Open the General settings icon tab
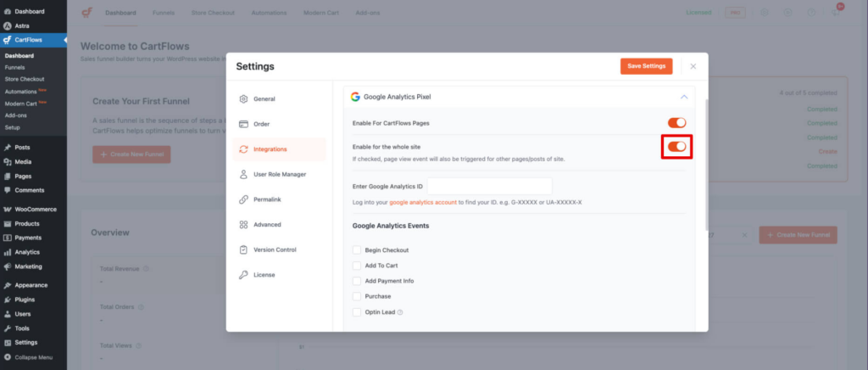Viewport: 868px width, 370px height. click(x=244, y=99)
